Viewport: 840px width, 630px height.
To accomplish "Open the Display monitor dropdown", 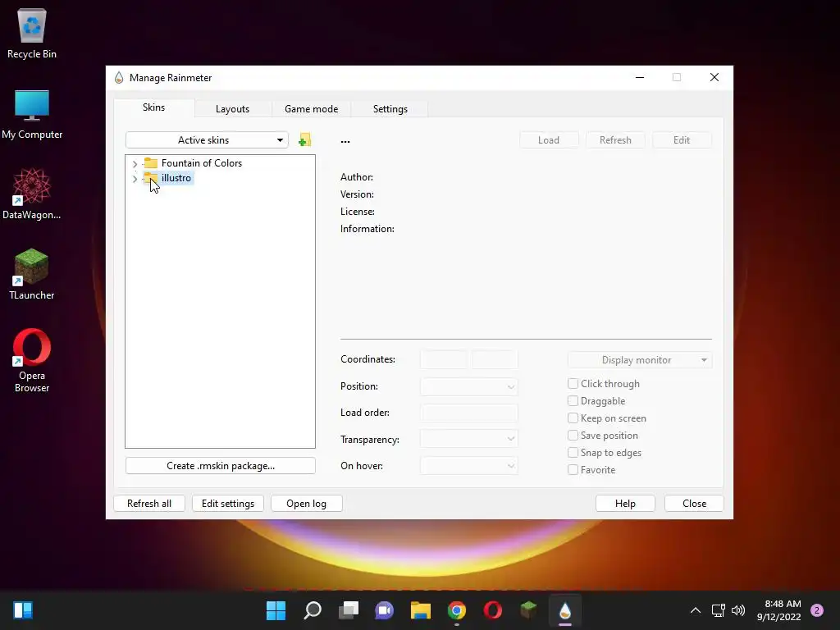I will [640, 360].
